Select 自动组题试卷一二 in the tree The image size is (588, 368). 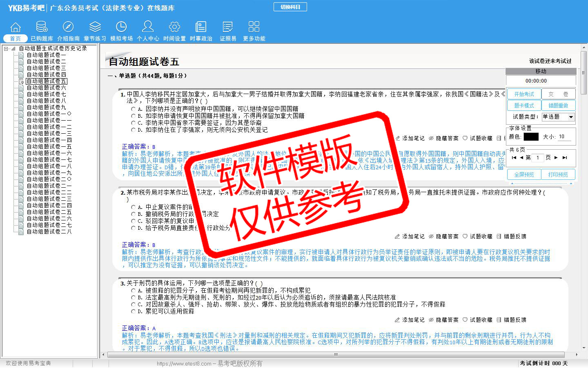[x=49, y=127]
